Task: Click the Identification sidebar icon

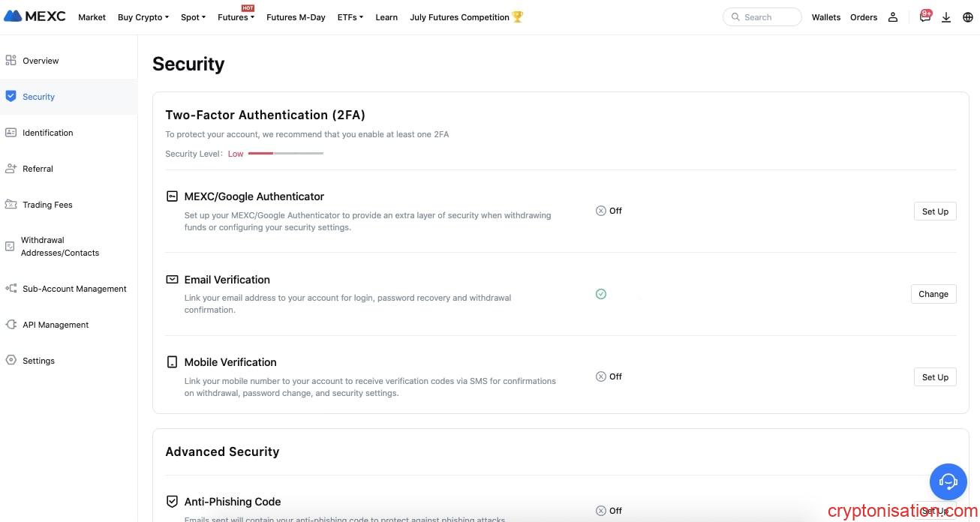Action: [x=11, y=133]
